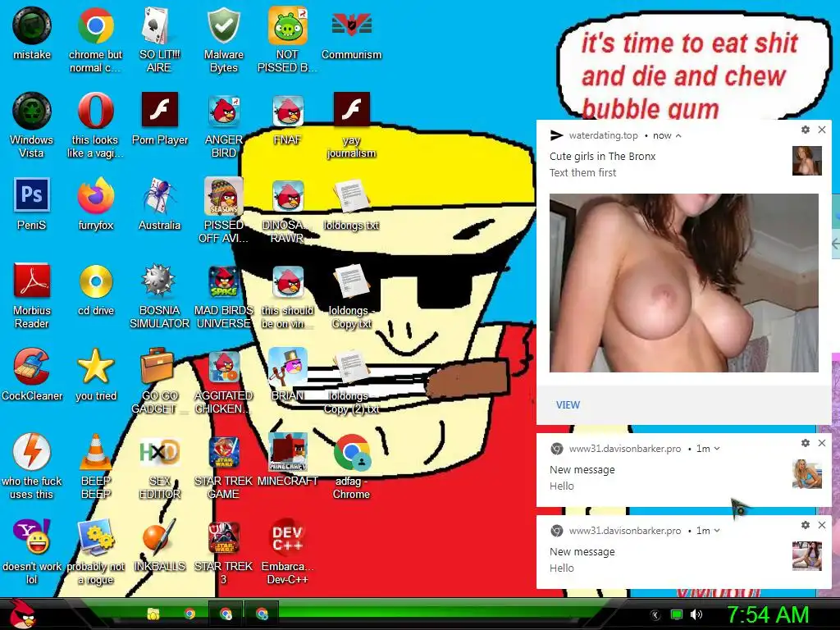Open the 'STAR TREK GAME' icon

coord(223,466)
